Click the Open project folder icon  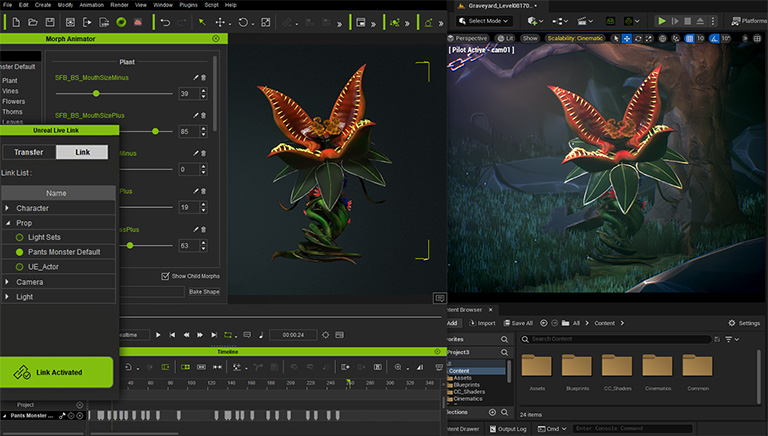(32, 21)
